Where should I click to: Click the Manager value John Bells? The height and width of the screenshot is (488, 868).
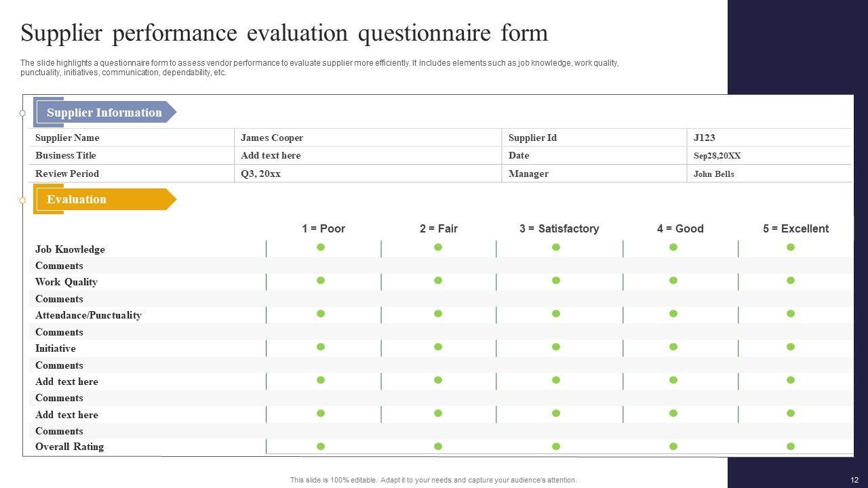713,174
